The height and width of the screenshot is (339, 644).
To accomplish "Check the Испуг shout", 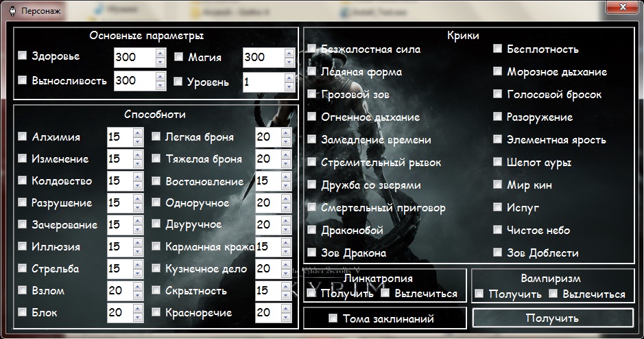I will (x=497, y=207).
